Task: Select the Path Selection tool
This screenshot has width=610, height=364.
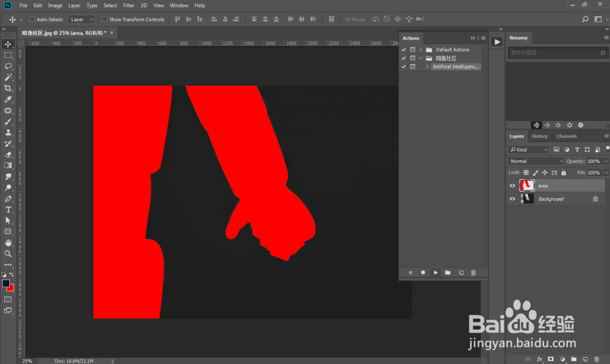Action: tap(8, 221)
